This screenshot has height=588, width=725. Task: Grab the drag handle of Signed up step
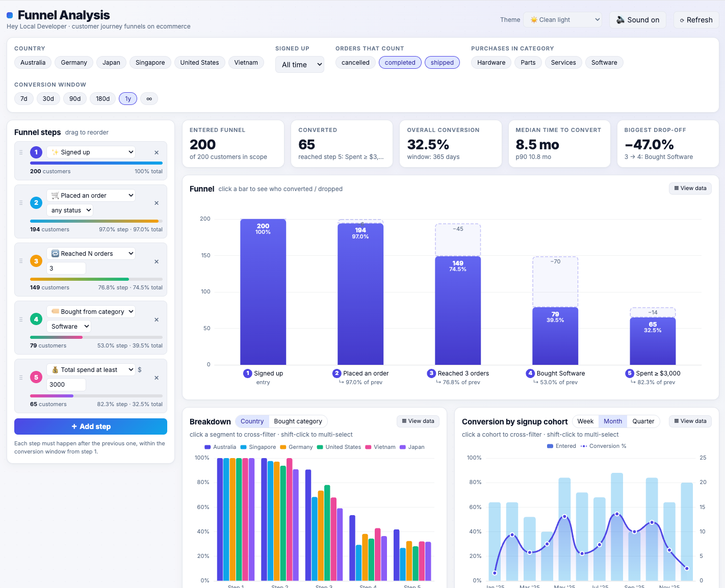[x=21, y=152]
